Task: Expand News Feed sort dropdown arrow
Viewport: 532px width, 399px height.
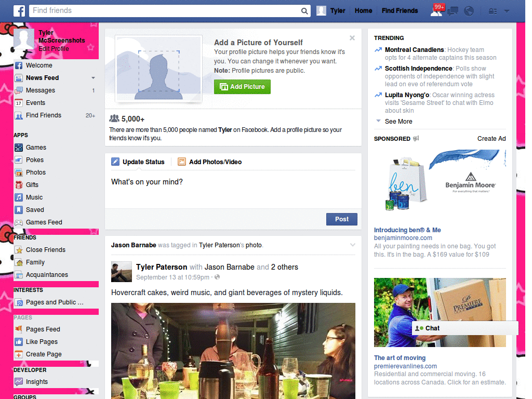Action: pyautogui.click(x=93, y=78)
